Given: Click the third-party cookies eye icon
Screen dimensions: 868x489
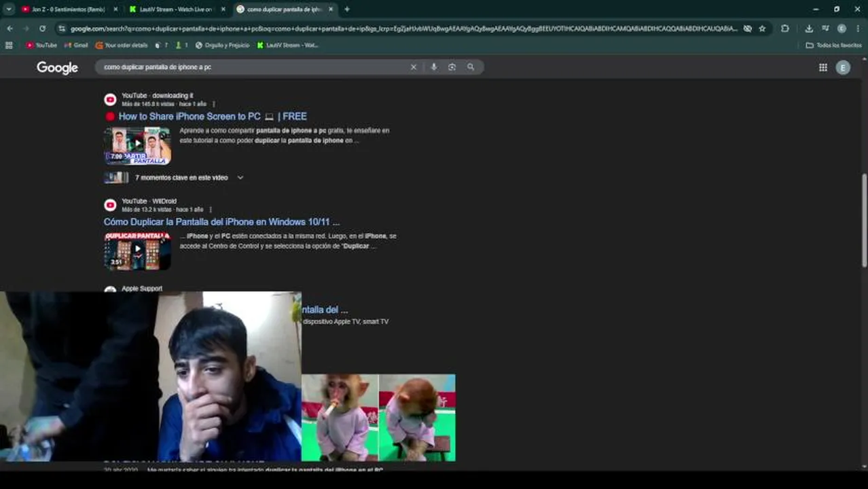Looking at the screenshot, I should [x=748, y=29].
